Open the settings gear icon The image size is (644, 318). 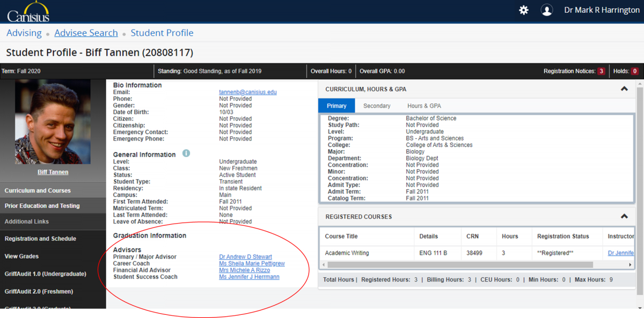524,10
